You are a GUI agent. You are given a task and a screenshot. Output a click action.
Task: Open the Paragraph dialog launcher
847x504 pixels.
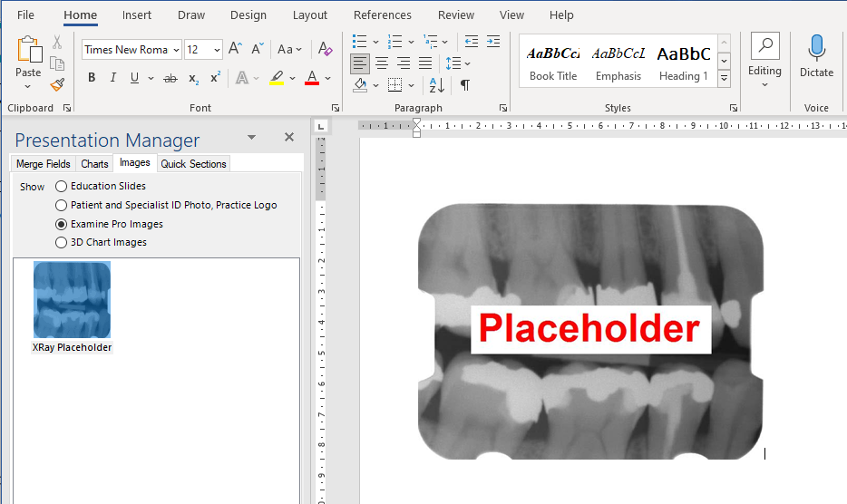point(503,108)
